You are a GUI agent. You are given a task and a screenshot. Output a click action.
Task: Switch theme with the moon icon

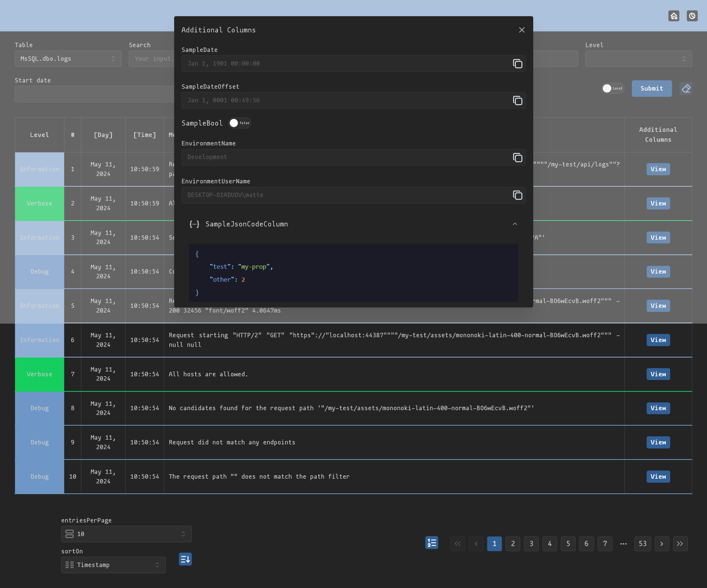[x=692, y=16]
